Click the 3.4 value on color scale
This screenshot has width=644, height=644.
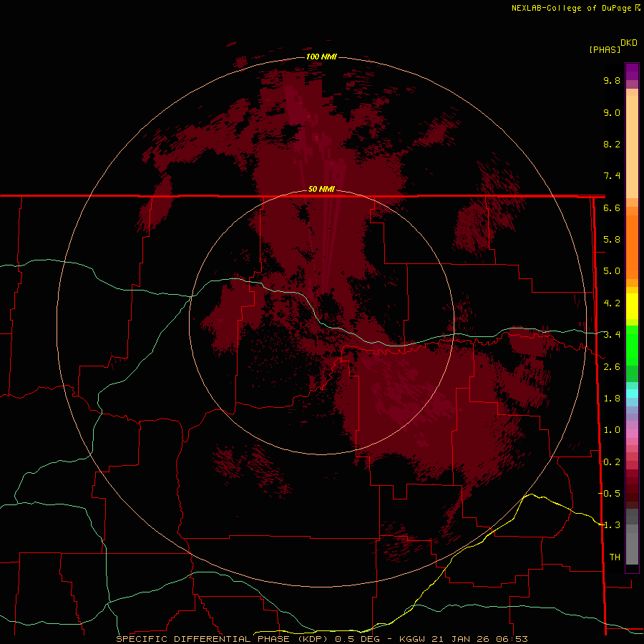point(612,335)
